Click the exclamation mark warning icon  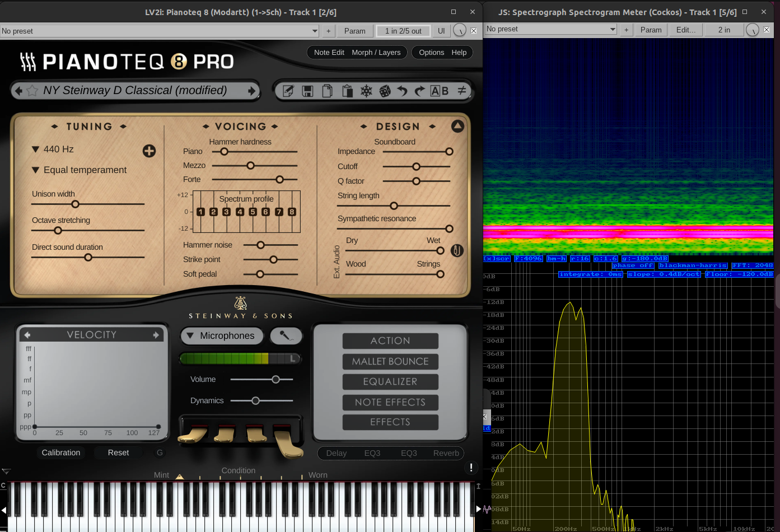pyautogui.click(x=471, y=468)
